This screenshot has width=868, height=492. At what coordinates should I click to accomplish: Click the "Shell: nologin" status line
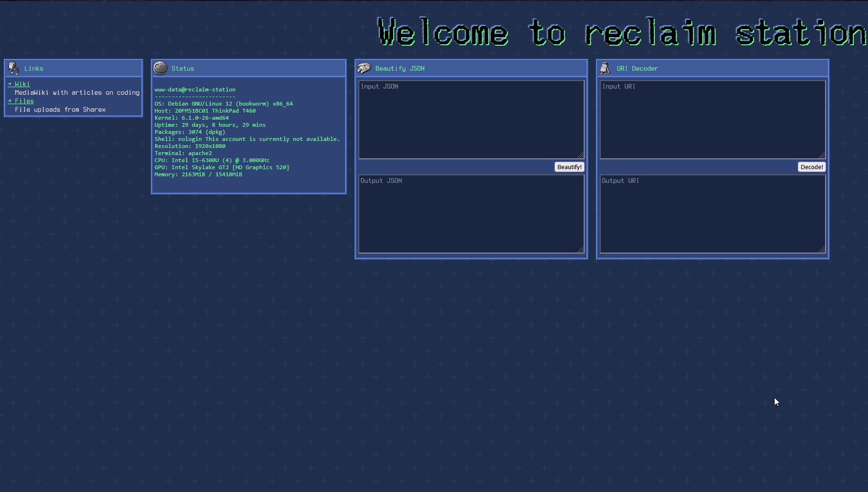pos(247,139)
